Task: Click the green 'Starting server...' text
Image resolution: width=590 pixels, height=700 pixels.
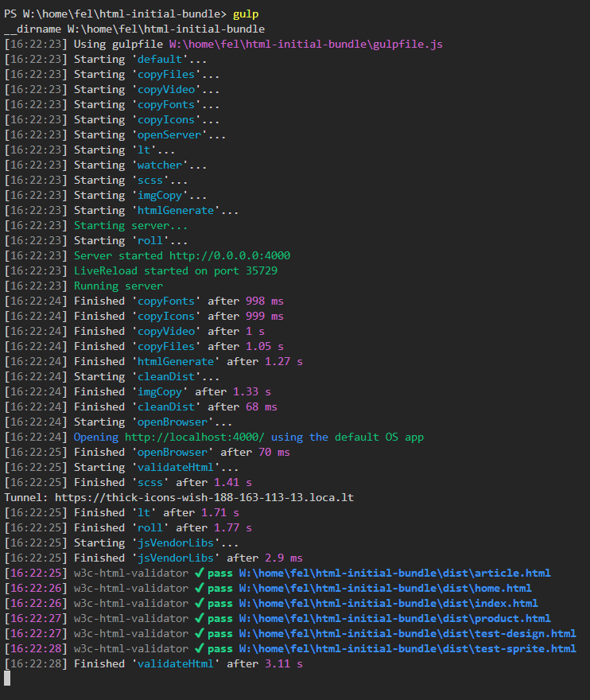Action: 130,225
